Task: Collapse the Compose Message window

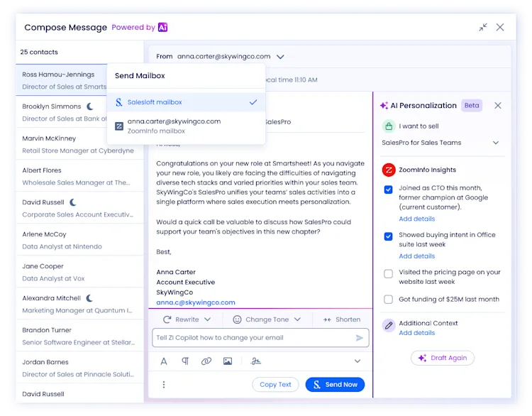Action: [483, 27]
